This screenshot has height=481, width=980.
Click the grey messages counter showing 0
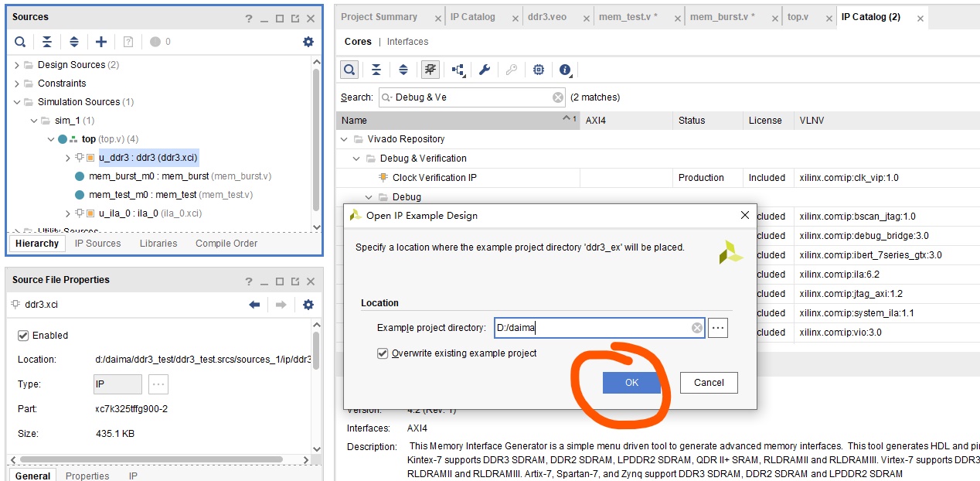coord(160,42)
